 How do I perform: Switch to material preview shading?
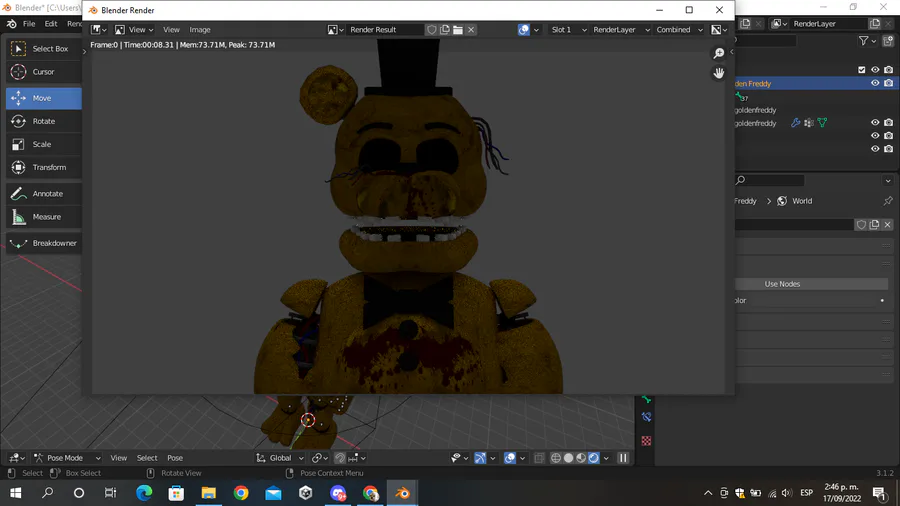(x=581, y=458)
